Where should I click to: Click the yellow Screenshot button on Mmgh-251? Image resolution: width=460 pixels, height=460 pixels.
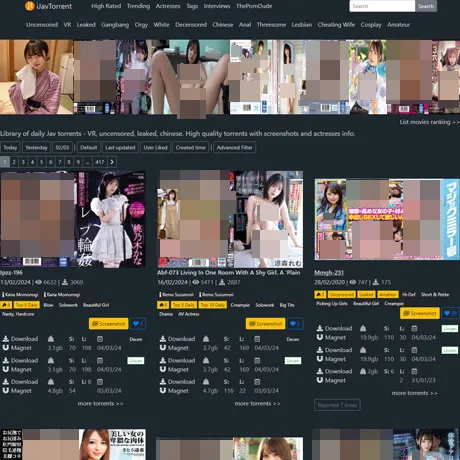coord(420,313)
